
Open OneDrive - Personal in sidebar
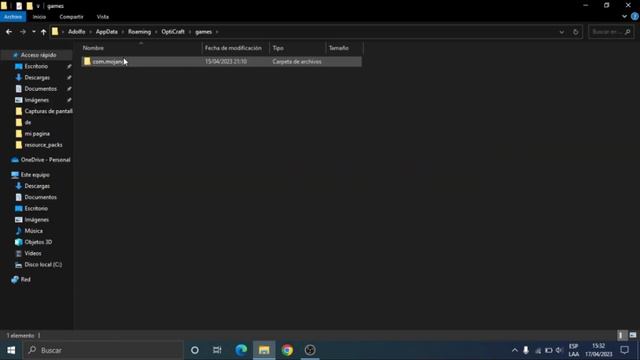[x=45, y=160]
